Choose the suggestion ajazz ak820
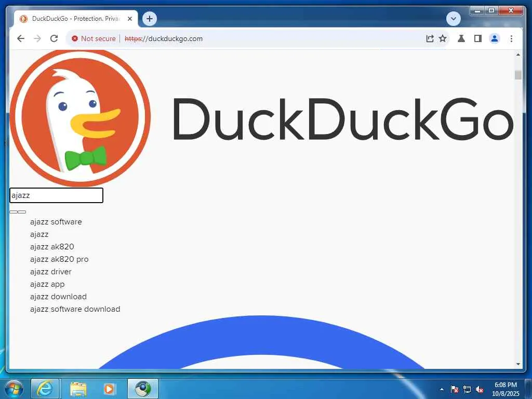The width and height of the screenshot is (532, 399). pyautogui.click(x=52, y=247)
